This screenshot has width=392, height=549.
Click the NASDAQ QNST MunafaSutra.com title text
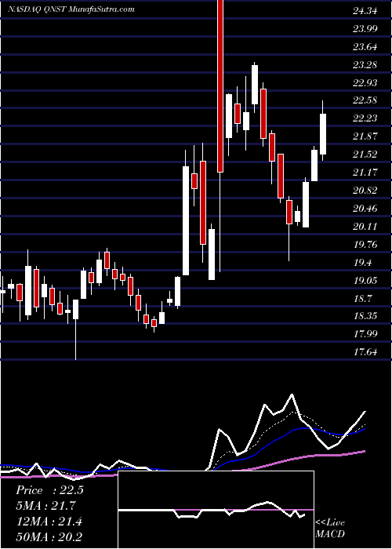71,9
